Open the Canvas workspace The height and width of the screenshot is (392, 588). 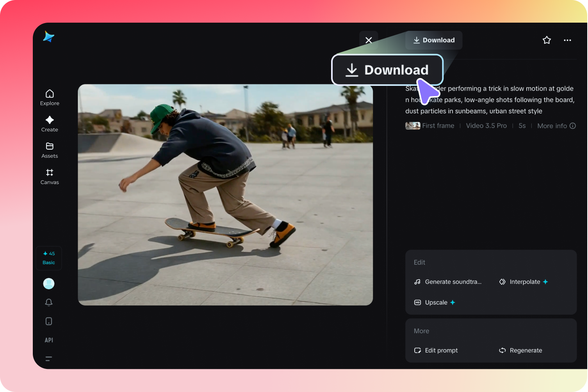(49, 176)
